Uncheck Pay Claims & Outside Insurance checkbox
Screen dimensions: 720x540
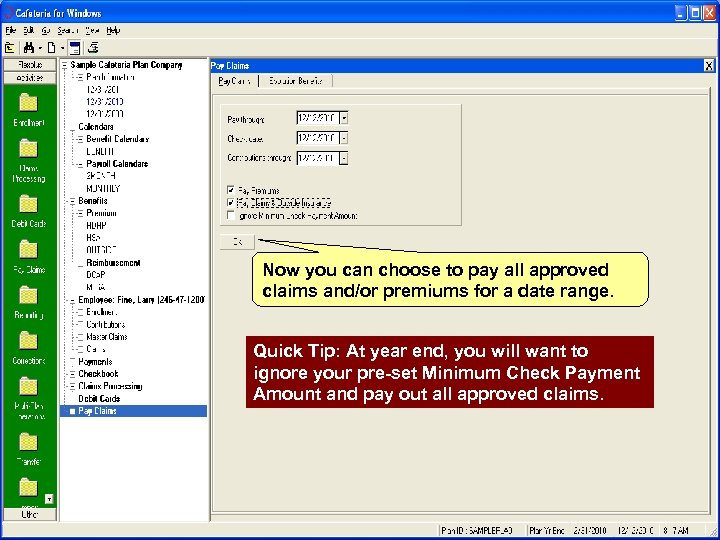pyautogui.click(x=231, y=202)
